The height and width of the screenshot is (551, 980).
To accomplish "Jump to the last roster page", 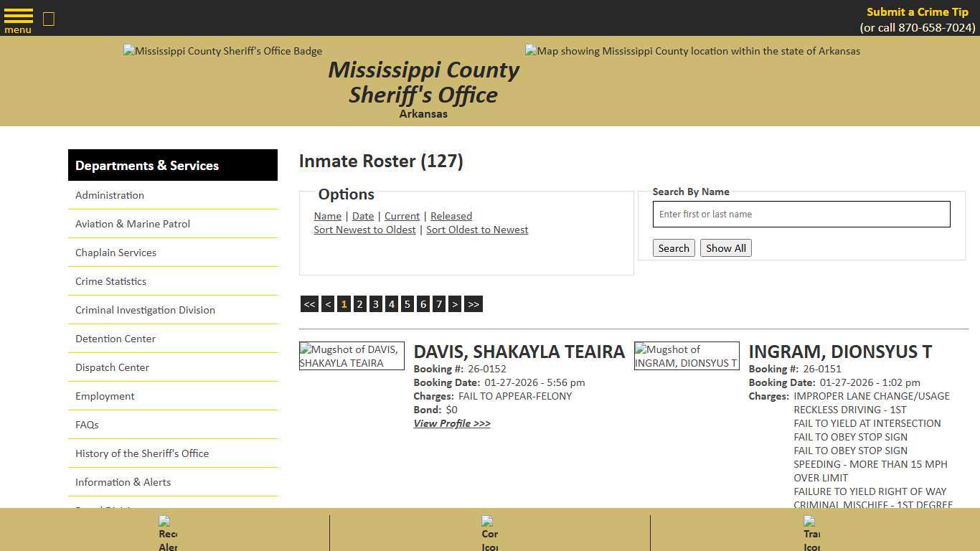I will 473,303.
